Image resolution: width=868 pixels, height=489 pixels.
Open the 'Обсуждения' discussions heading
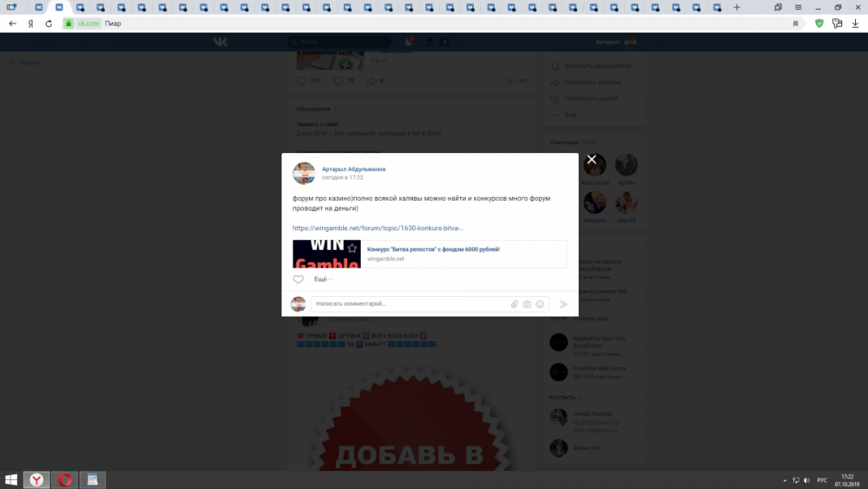pos(313,109)
